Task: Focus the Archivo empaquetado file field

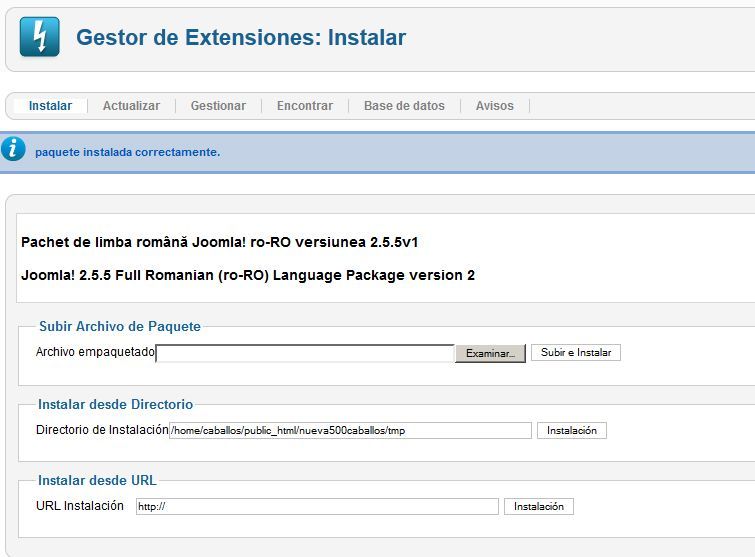Action: pyautogui.click(x=305, y=353)
